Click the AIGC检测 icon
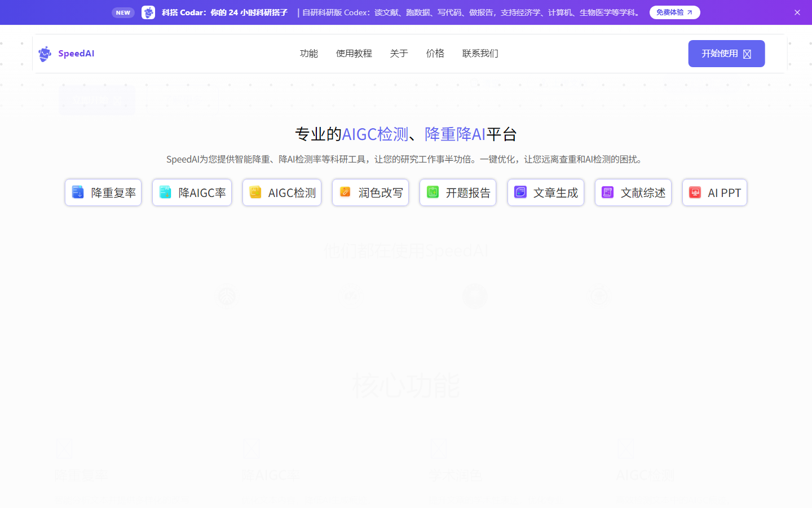The height and width of the screenshot is (508, 812). pos(255,192)
